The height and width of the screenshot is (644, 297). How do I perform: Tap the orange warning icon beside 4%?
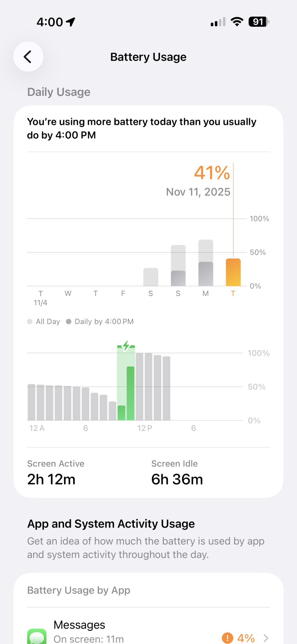[227, 638]
